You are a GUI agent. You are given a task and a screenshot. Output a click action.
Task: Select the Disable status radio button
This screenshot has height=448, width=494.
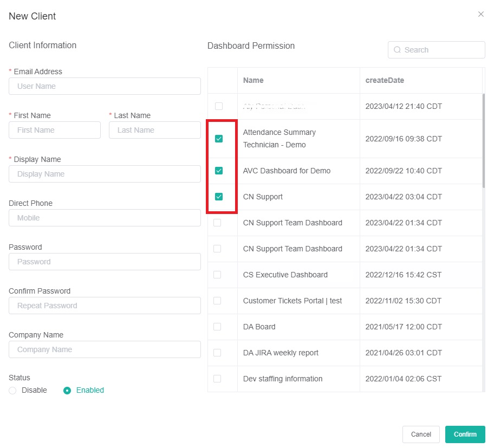click(13, 391)
